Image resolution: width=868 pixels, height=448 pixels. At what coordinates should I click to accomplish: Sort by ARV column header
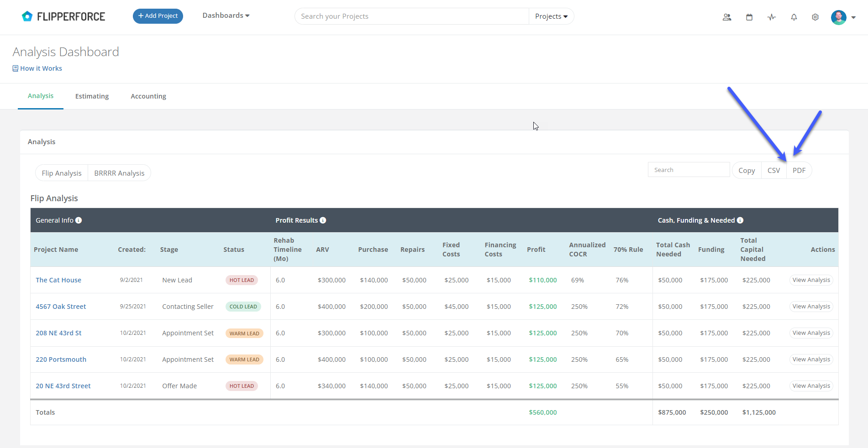322,250
